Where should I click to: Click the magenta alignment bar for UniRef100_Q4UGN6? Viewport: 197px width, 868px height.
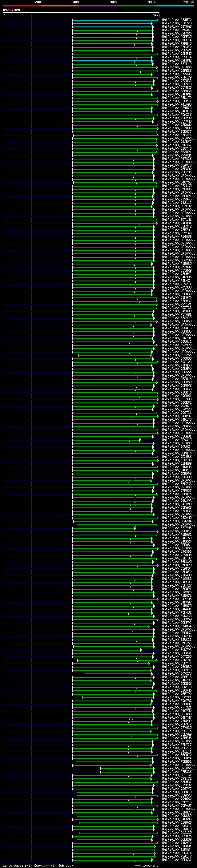(x=115, y=819)
